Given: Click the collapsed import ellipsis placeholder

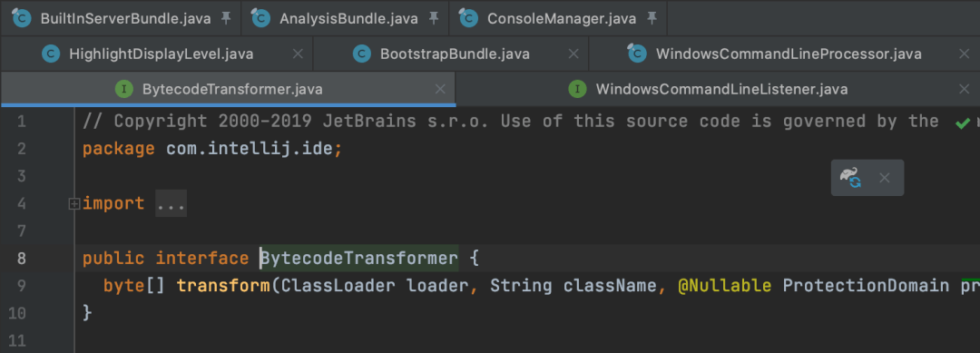Looking at the screenshot, I should pos(171,203).
